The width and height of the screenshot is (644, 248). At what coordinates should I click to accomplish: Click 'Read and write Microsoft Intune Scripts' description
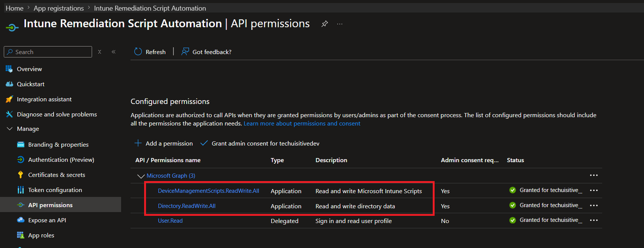tap(369, 191)
